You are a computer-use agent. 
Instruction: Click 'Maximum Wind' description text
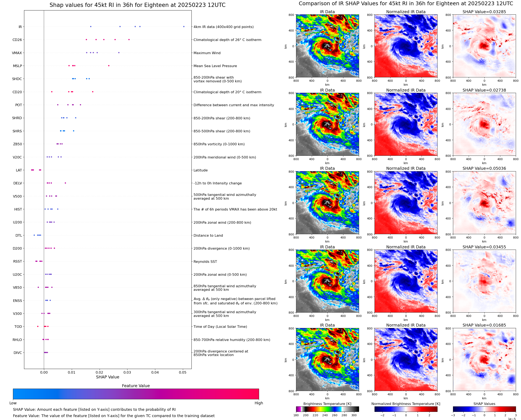(x=207, y=53)
